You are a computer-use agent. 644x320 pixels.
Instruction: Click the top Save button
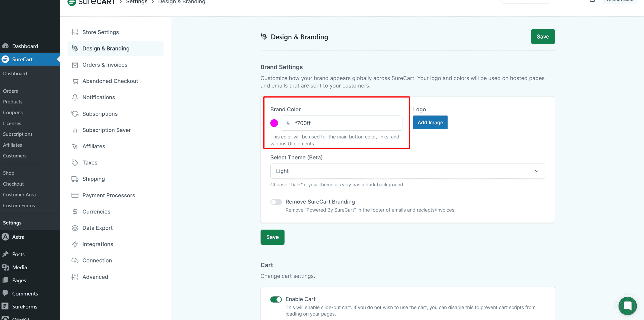pos(543,37)
